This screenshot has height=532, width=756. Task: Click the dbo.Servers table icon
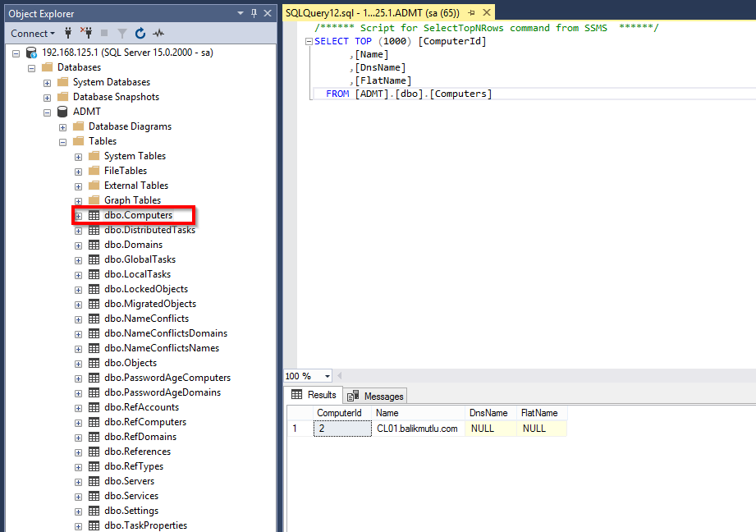pyautogui.click(x=94, y=481)
